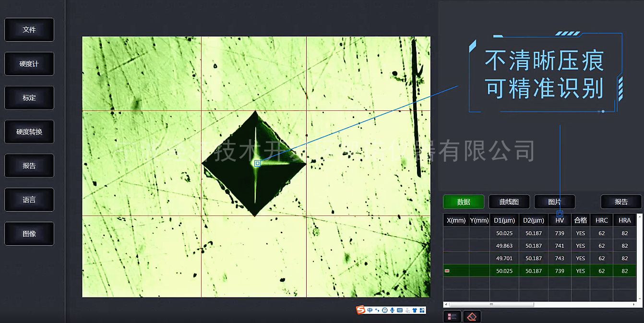644x323 pixels.
Task: Click the eraser clear icon below table
Action: 472,317
